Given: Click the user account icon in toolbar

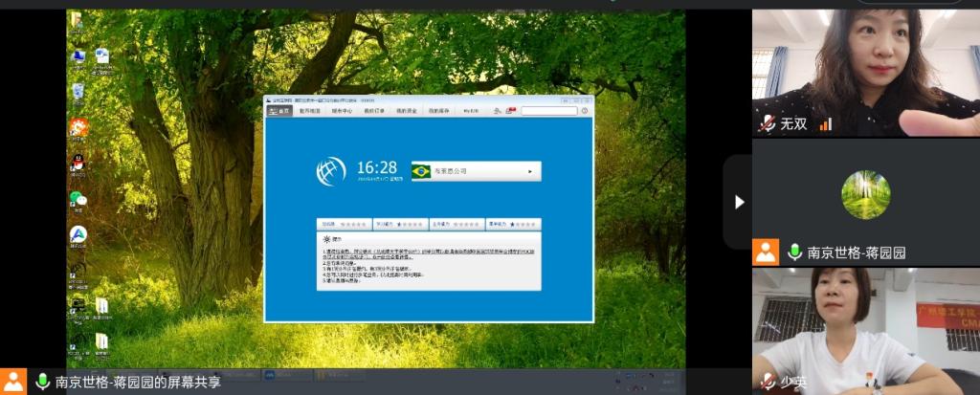Looking at the screenshot, I should (x=498, y=111).
